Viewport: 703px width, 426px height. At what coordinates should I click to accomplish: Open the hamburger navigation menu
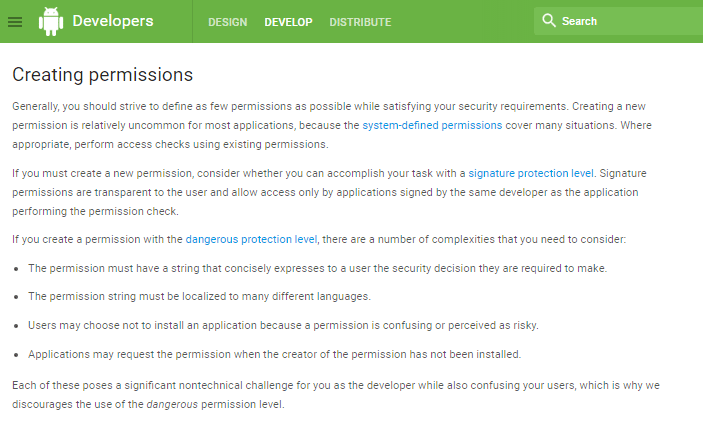point(15,22)
